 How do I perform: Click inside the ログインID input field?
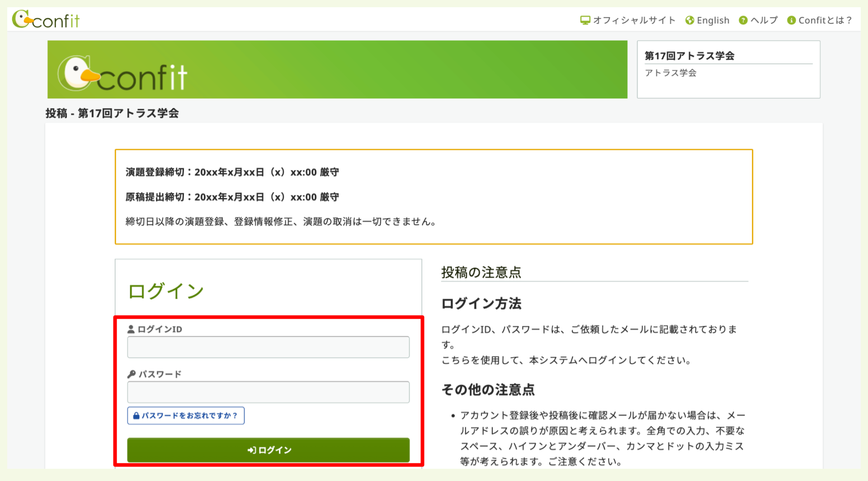[x=268, y=347]
